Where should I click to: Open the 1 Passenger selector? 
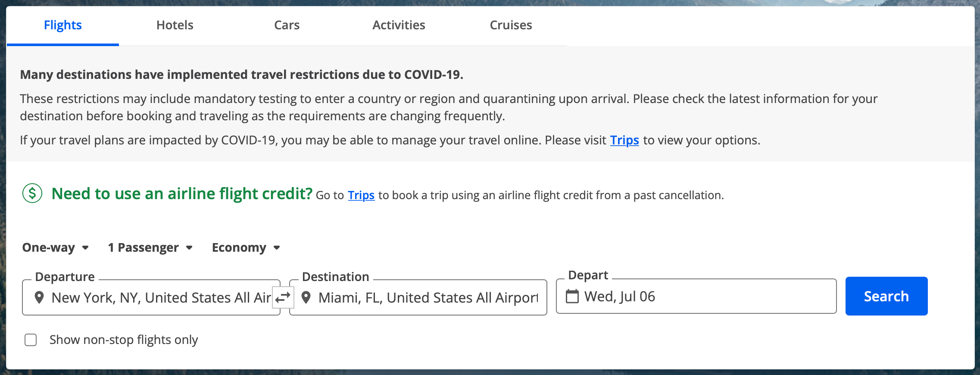(x=150, y=247)
